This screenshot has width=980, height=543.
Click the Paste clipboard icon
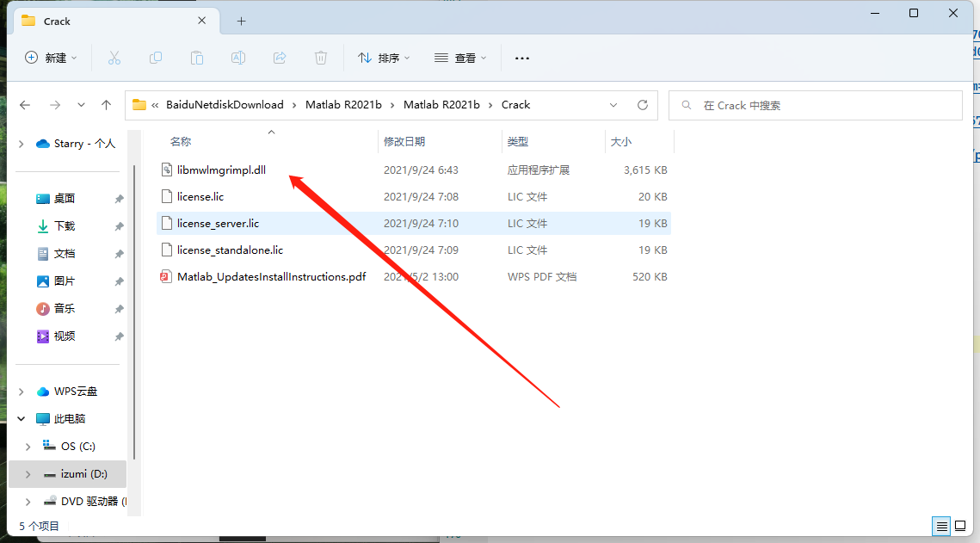tap(197, 58)
